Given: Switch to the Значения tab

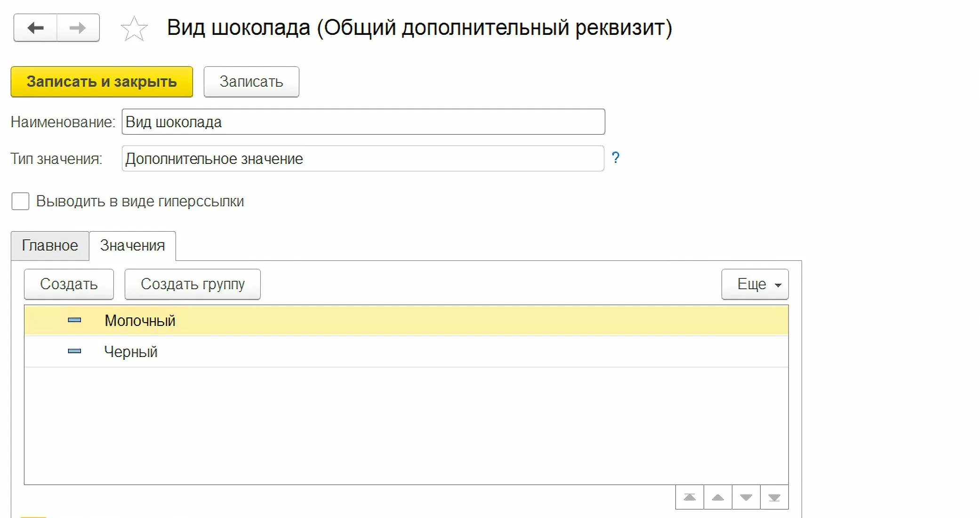Looking at the screenshot, I should 132,245.
